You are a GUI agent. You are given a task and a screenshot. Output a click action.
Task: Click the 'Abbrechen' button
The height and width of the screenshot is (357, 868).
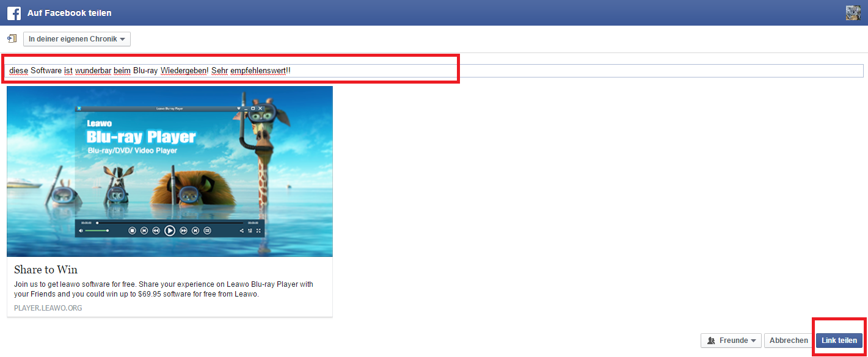(x=789, y=341)
